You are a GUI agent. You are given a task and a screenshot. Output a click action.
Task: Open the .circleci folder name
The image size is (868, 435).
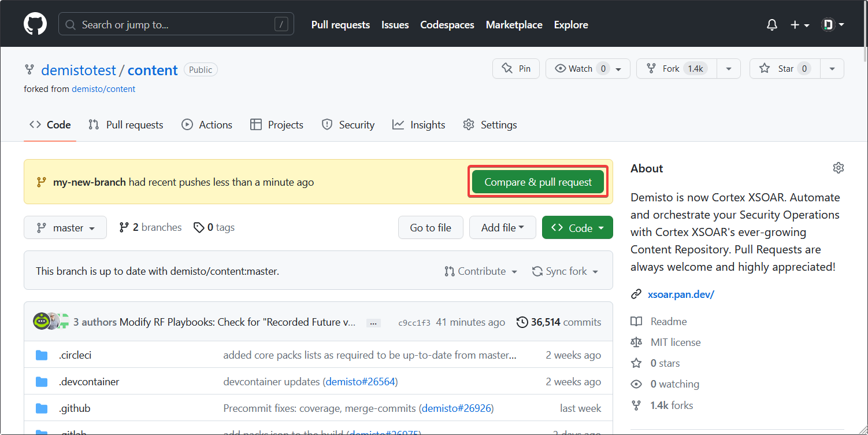click(x=75, y=355)
